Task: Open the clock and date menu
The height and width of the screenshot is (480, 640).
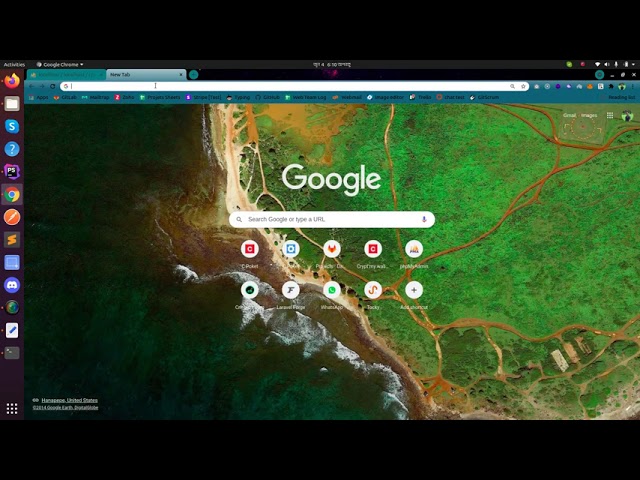Action: [x=331, y=64]
